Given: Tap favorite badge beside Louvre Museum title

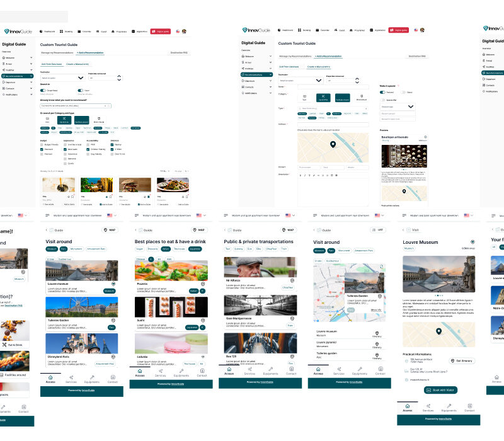Looking at the screenshot, I should pyautogui.click(x=472, y=242).
